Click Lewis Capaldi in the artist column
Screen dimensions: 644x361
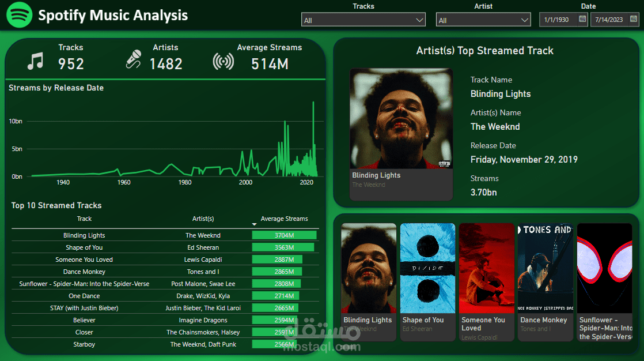click(x=203, y=260)
